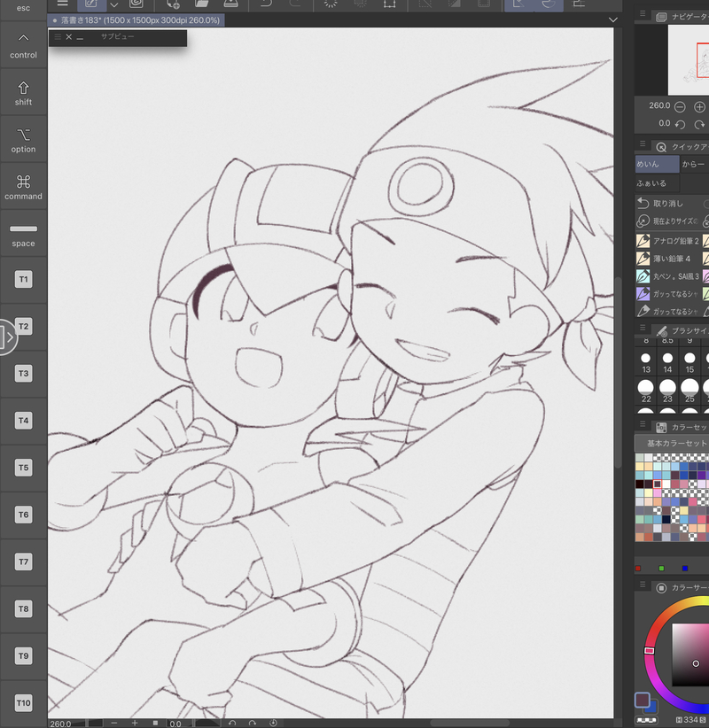Zoom in using navigator plus icon
Screen dimensions: 709x728
click(699, 107)
